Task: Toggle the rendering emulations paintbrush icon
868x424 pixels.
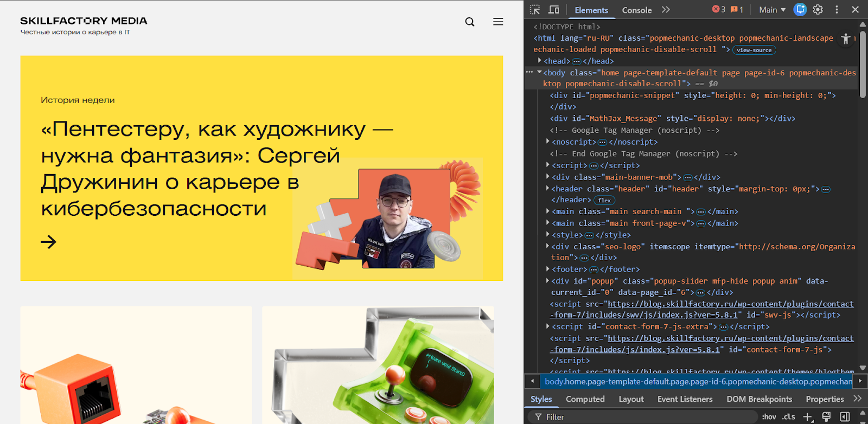Action: coord(826,417)
